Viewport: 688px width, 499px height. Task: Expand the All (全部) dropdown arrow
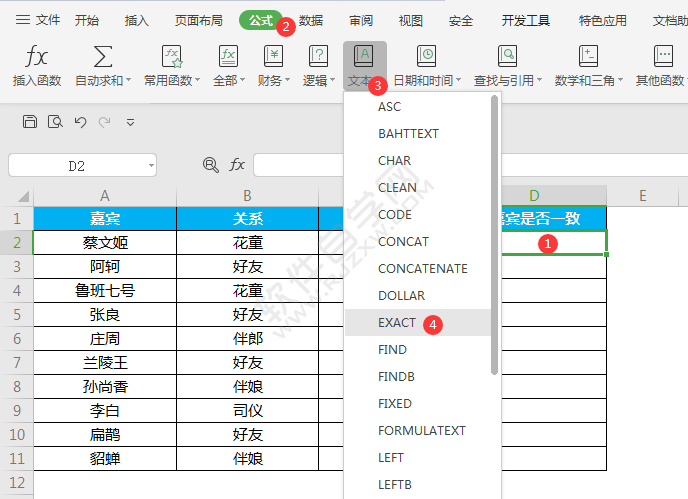coord(242,80)
